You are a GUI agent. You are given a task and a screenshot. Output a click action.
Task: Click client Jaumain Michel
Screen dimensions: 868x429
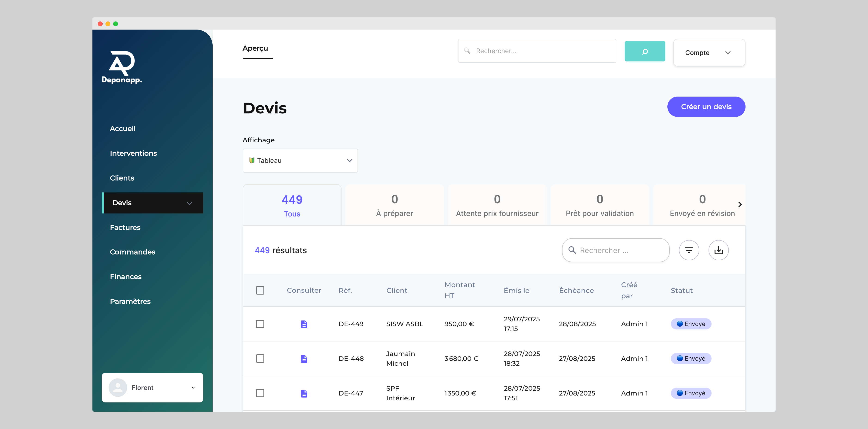[401, 359]
